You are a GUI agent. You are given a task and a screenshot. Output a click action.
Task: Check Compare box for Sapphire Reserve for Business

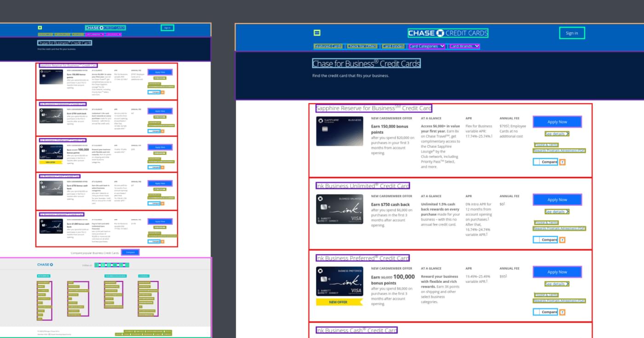(537, 162)
